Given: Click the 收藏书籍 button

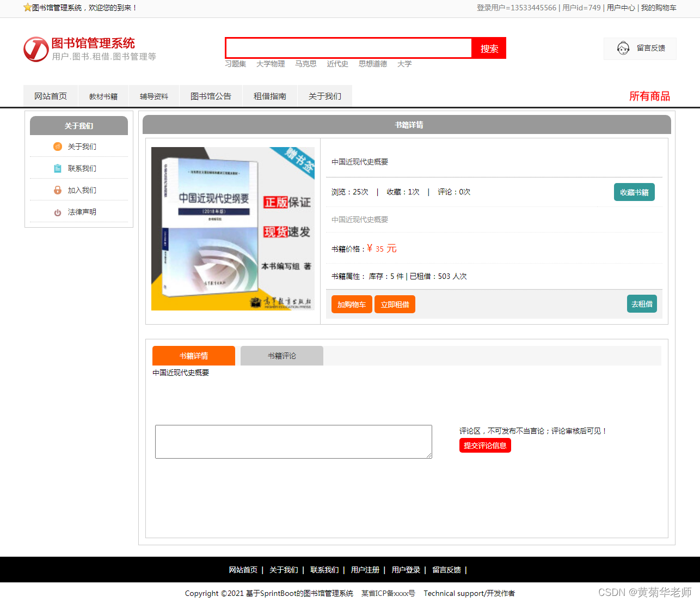Looking at the screenshot, I should pyautogui.click(x=634, y=192).
